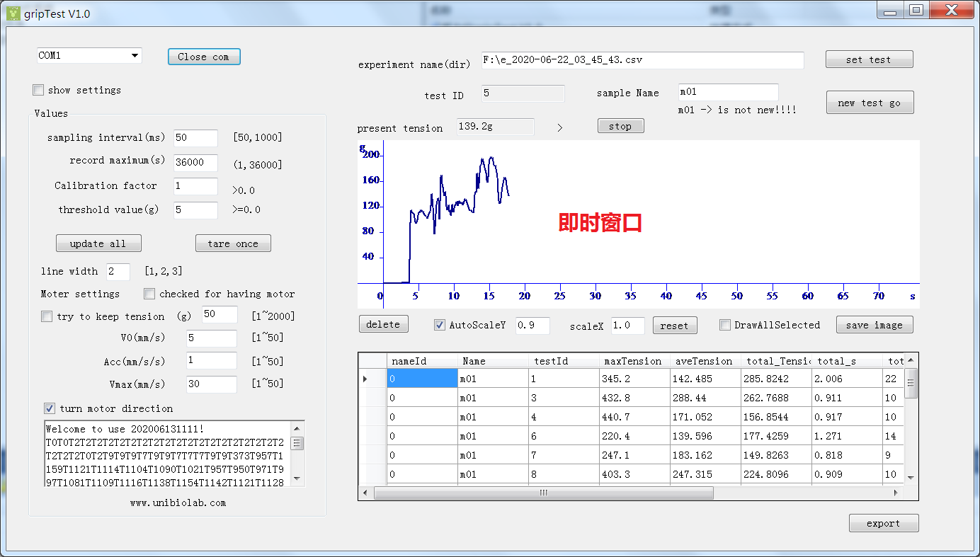Maximize the gripTest window

pos(916,10)
